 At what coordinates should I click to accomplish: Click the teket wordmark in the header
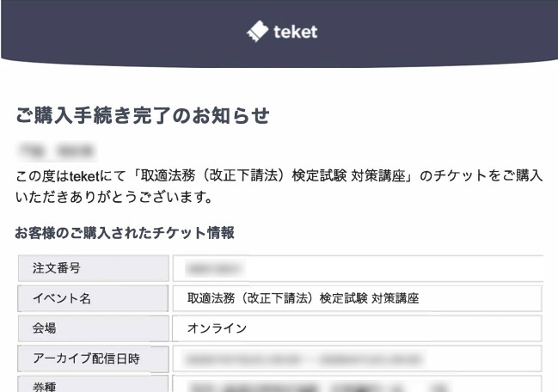click(295, 32)
